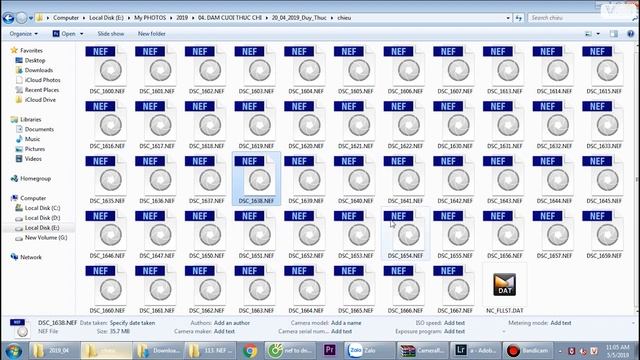640x360 pixels.
Task: Click the New folder button
Action: [x=151, y=34]
